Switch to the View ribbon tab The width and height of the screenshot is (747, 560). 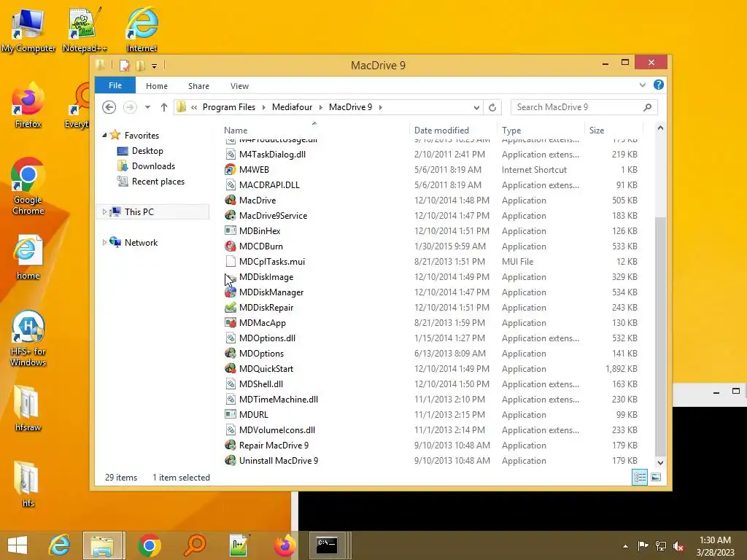(x=239, y=86)
